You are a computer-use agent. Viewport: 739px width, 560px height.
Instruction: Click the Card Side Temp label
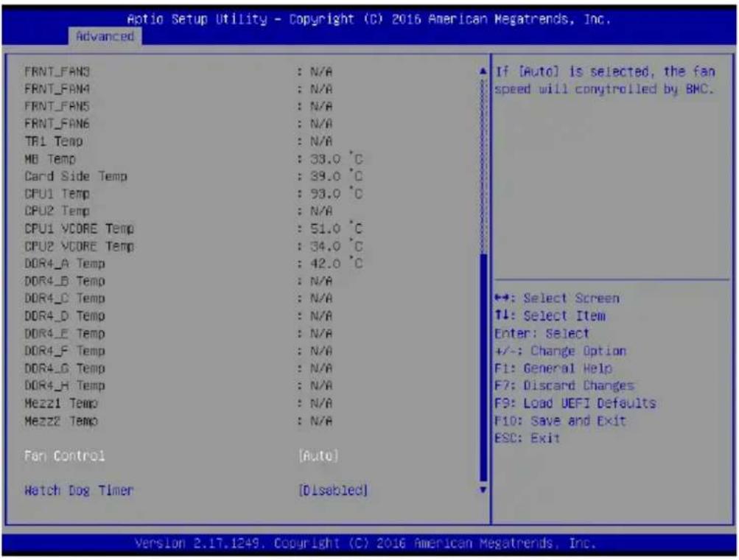coord(76,176)
